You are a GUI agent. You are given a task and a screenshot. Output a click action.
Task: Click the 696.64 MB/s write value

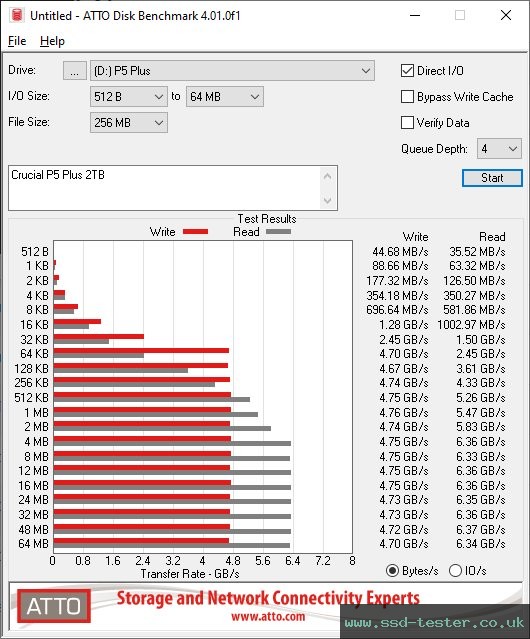[397, 310]
